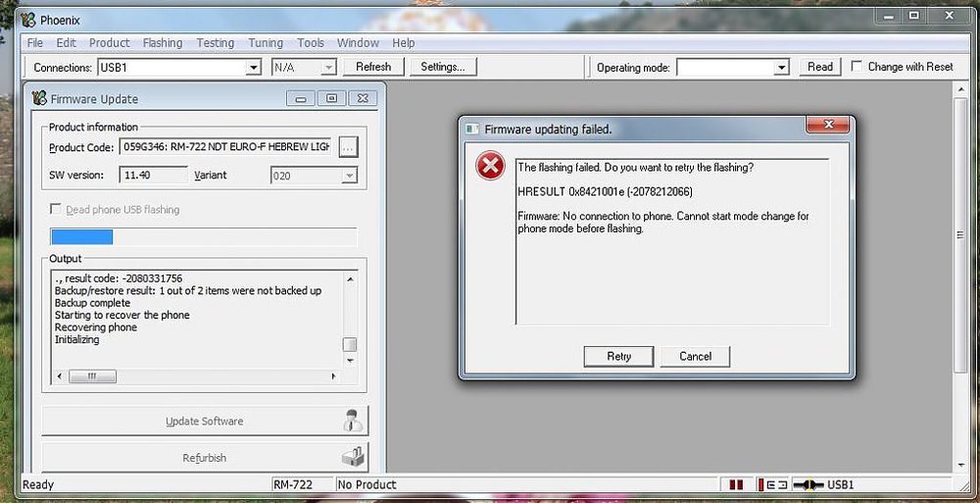Screen dimensions: 980x503
Task: Close the Firmware Update subwindow
Action: coord(363,99)
